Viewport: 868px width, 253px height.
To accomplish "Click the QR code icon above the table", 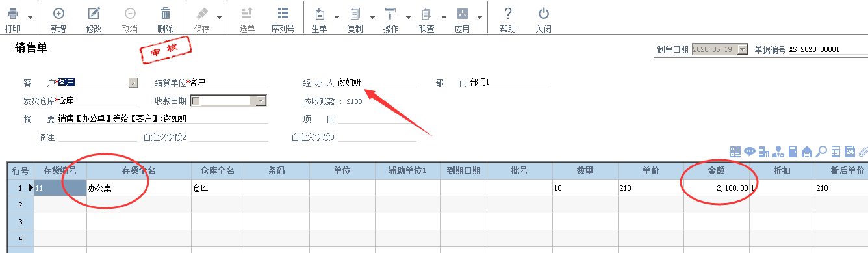I will 735,152.
